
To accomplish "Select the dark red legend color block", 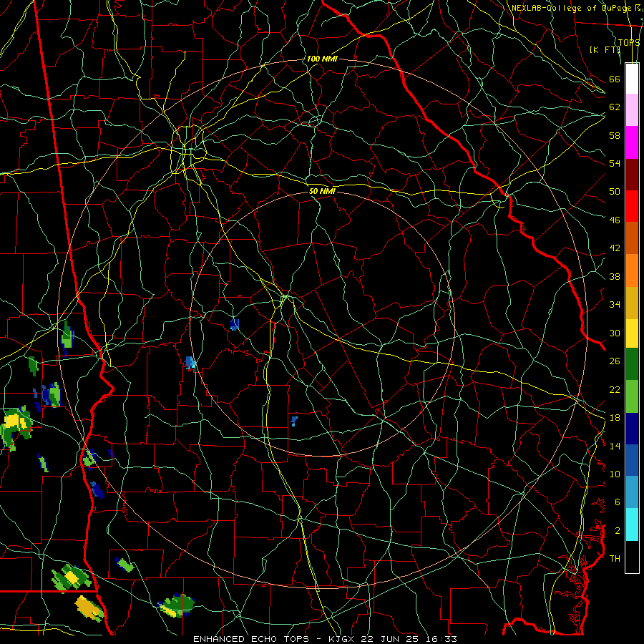I will click(632, 174).
